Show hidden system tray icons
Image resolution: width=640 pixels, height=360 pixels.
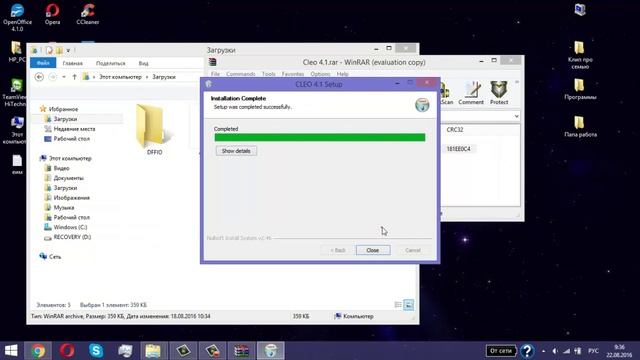[543, 351]
